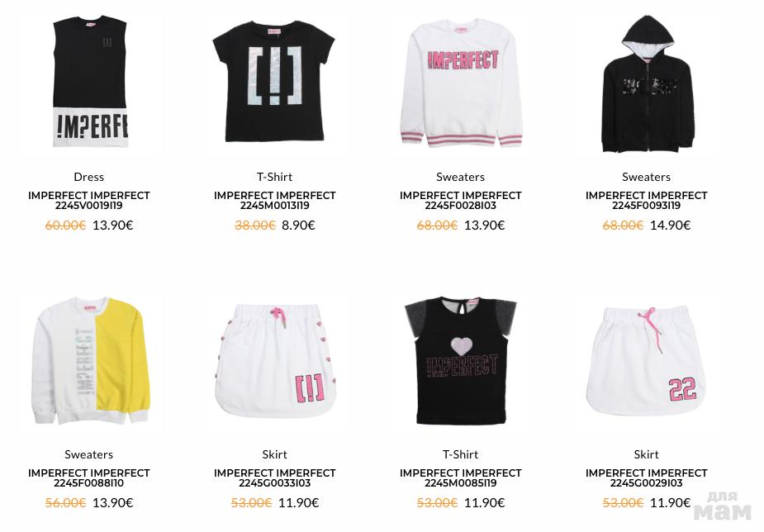Click the 14.90€ hooded sweater price
The image size is (764, 532).
670,225
